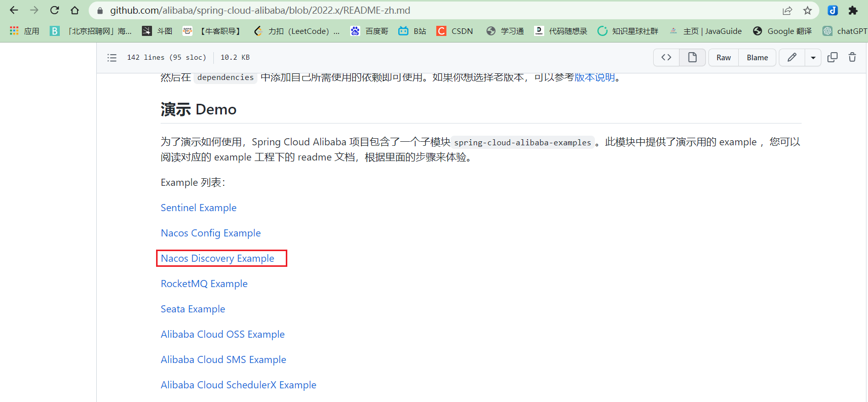Click the address bar URL
The height and width of the screenshot is (402, 868).
pos(260,10)
